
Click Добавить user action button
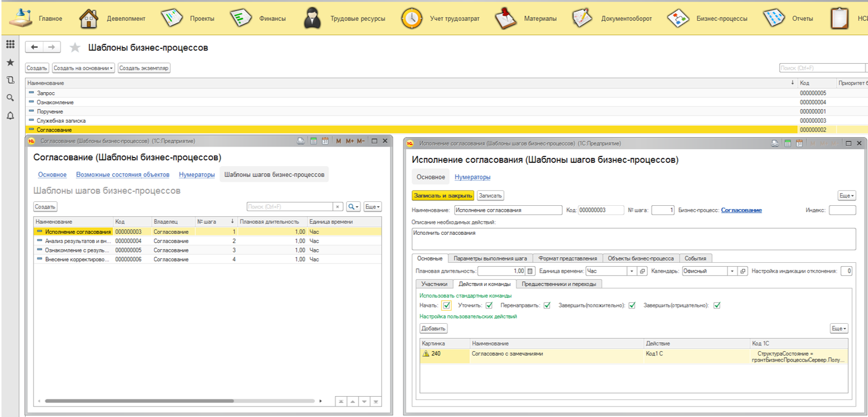pyautogui.click(x=434, y=329)
